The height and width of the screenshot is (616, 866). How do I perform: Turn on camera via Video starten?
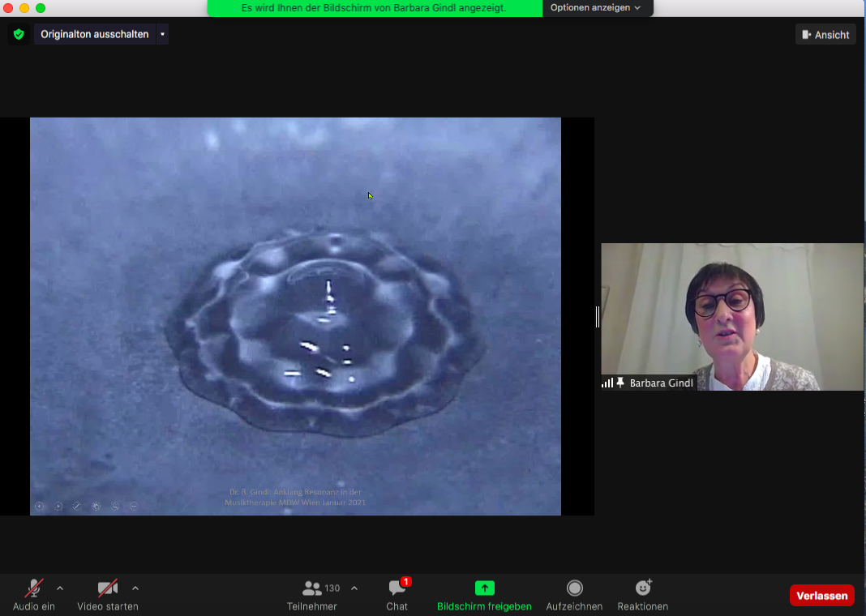click(x=107, y=588)
